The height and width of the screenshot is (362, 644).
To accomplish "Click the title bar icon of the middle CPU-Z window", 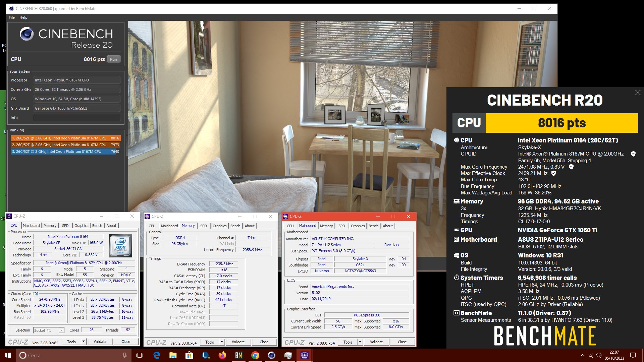I will coord(147,217).
